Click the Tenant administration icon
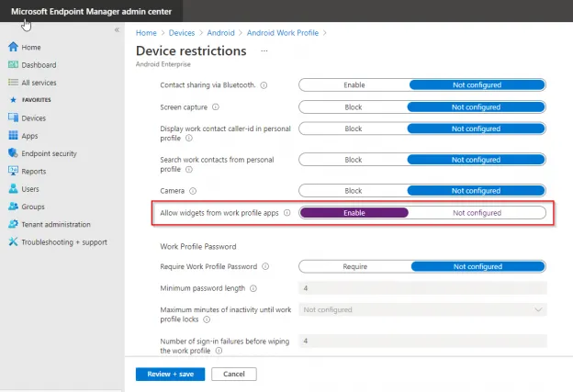Image resolution: width=573 pixels, height=392 pixels. click(13, 224)
